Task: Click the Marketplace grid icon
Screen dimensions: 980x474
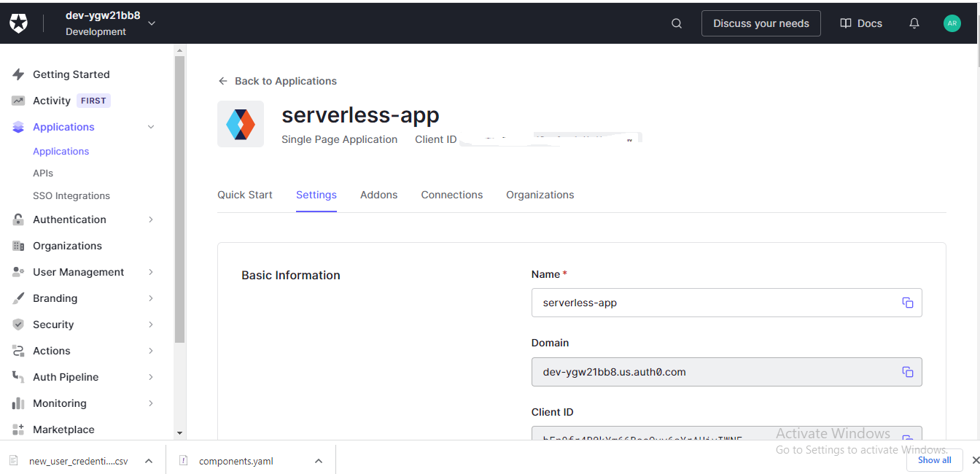Action: [x=18, y=430]
